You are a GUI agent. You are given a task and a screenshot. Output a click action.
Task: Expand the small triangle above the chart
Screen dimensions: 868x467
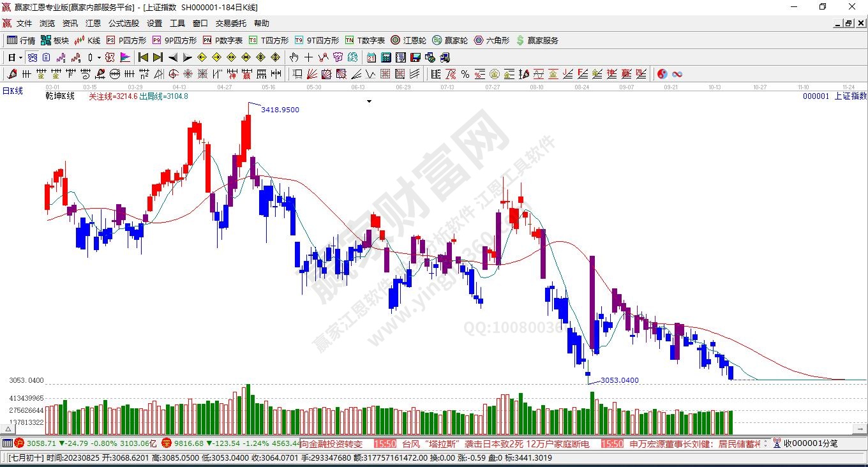(x=369, y=101)
